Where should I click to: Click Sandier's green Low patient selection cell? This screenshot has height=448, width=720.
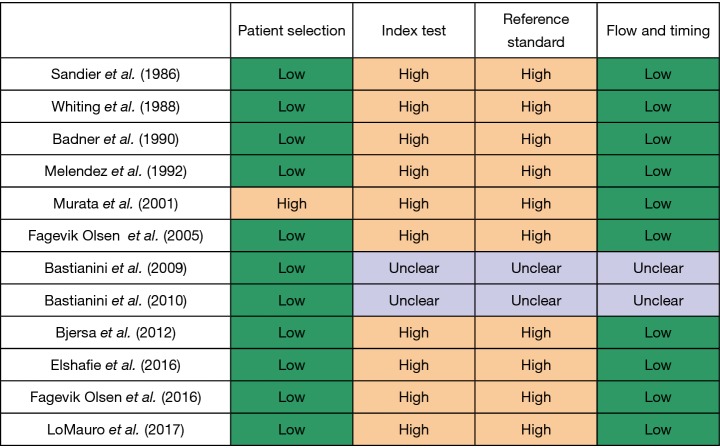[x=291, y=75]
